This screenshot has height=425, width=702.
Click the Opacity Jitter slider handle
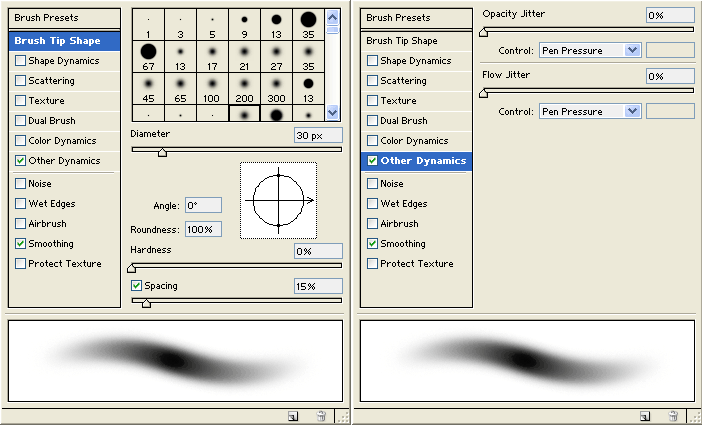484,32
